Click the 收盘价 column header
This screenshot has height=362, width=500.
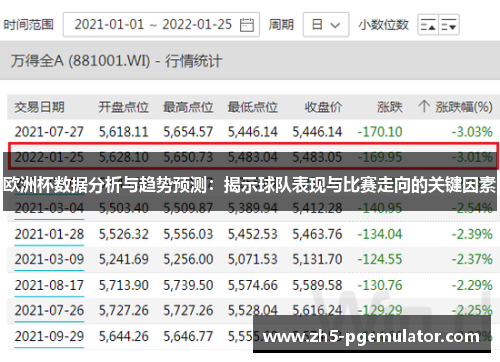tap(323, 107)
